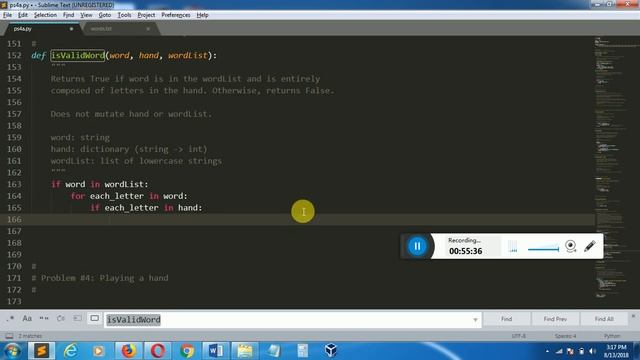This screenshot has width=640, height=360.
Task: Toggle highlight matches option
Action: click(x=94, y=319)
